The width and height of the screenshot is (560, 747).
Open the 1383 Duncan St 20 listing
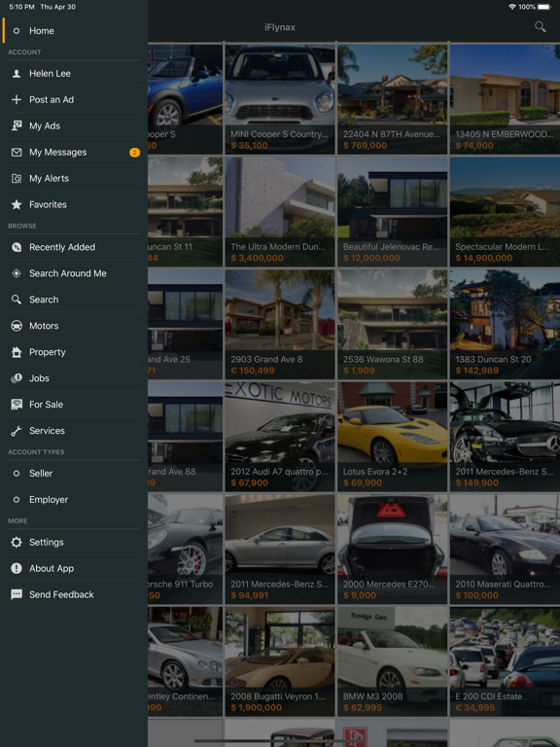505,324
